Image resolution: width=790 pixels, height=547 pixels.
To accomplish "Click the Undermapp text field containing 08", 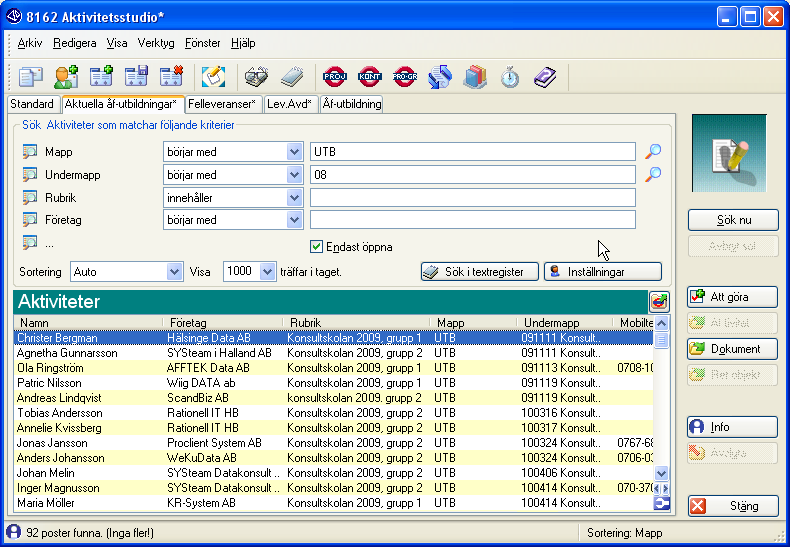I will tap(473, 175).
